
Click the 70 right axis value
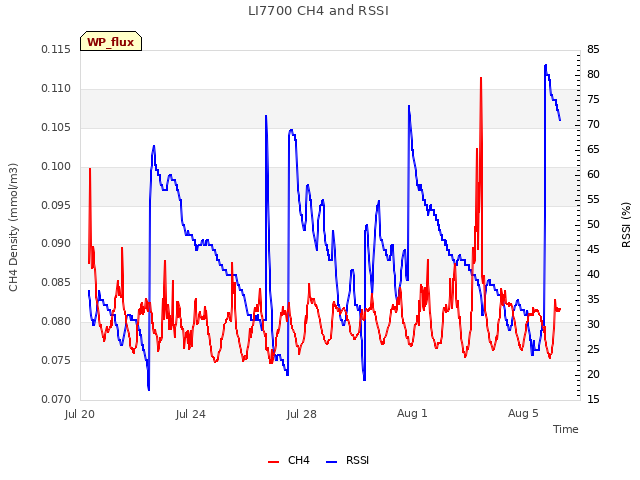(x=593, y=124)
